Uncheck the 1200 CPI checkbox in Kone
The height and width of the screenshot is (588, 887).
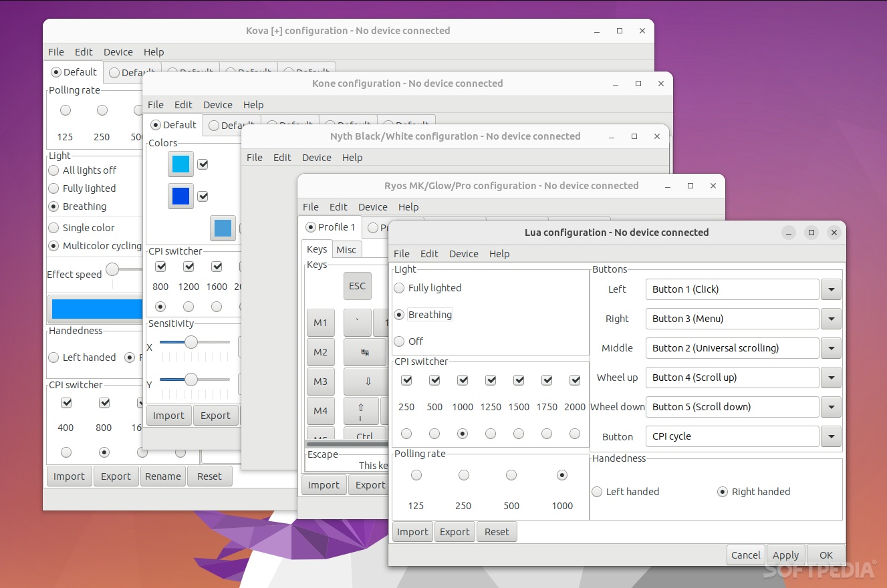tap(188, 267)
